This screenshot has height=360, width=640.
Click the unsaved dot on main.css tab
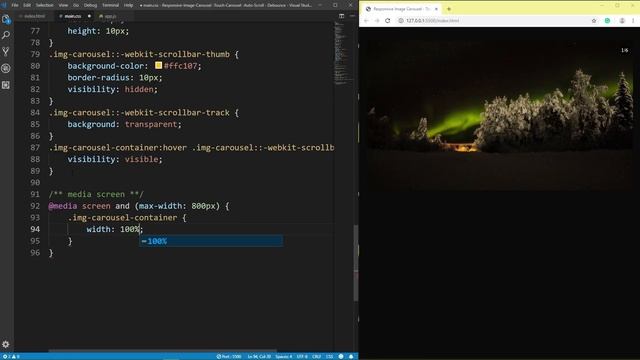point(89,16)
